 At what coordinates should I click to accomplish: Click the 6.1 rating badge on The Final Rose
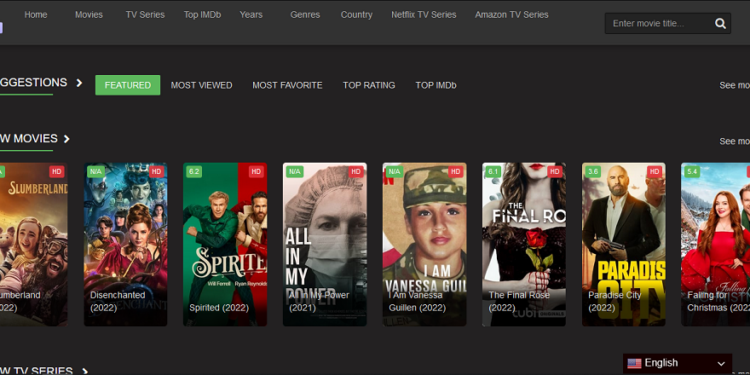493,172
